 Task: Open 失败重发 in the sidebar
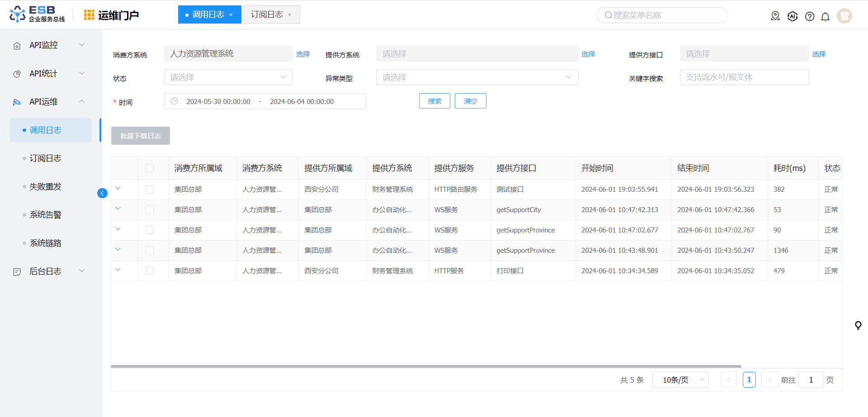(45, 186)
